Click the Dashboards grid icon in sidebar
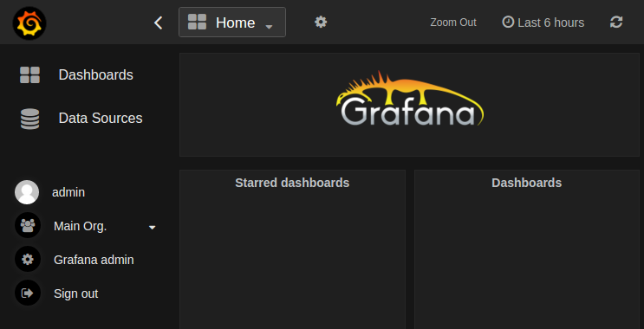 tap(29, 75)
